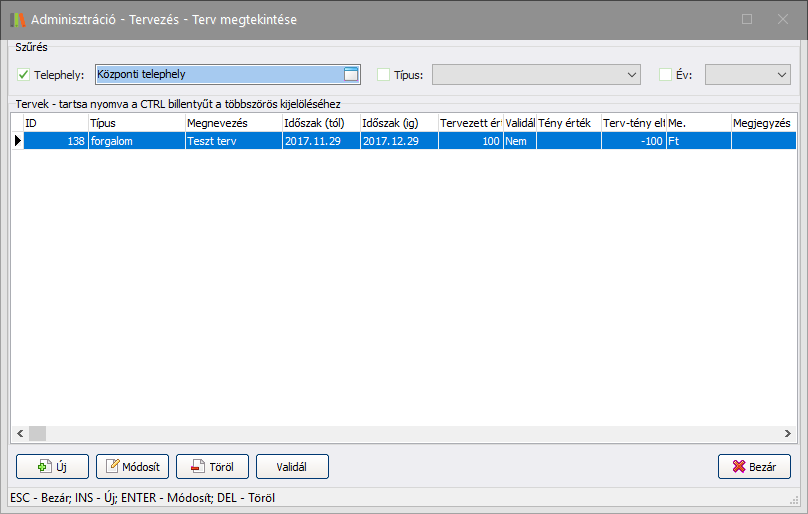Click the application icon in title bar
The height and width of the screenshot is (514, 808).
coord(17,19)
